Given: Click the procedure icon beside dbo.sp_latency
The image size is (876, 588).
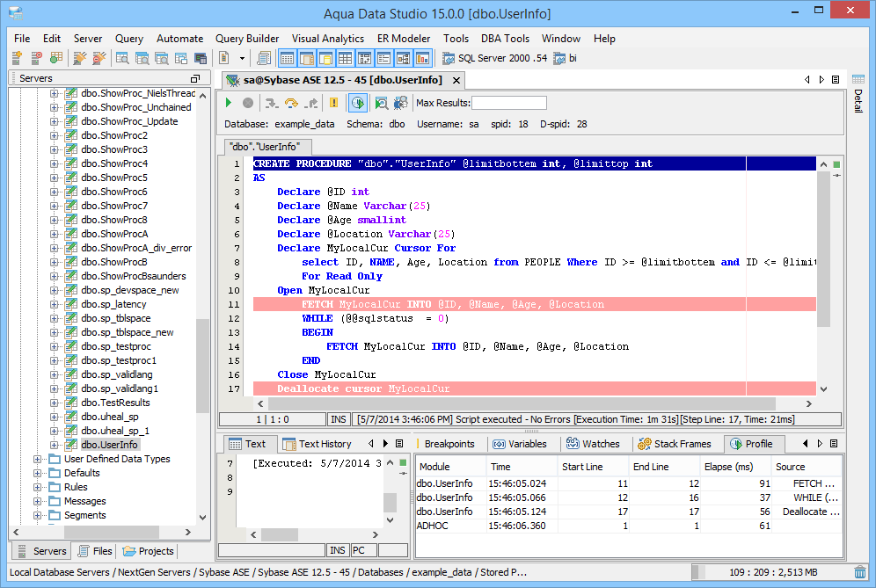Looking at the screenshot, I should click(71, 304).
